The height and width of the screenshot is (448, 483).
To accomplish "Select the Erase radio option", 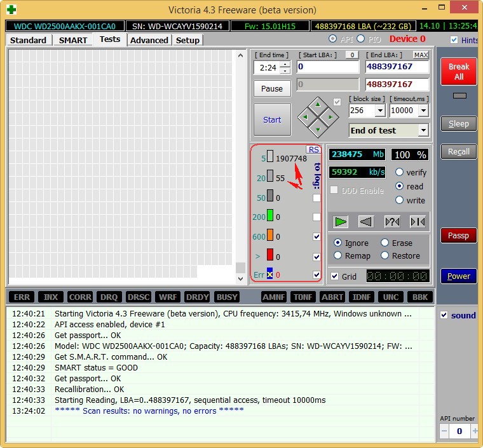I will [384, 243].
